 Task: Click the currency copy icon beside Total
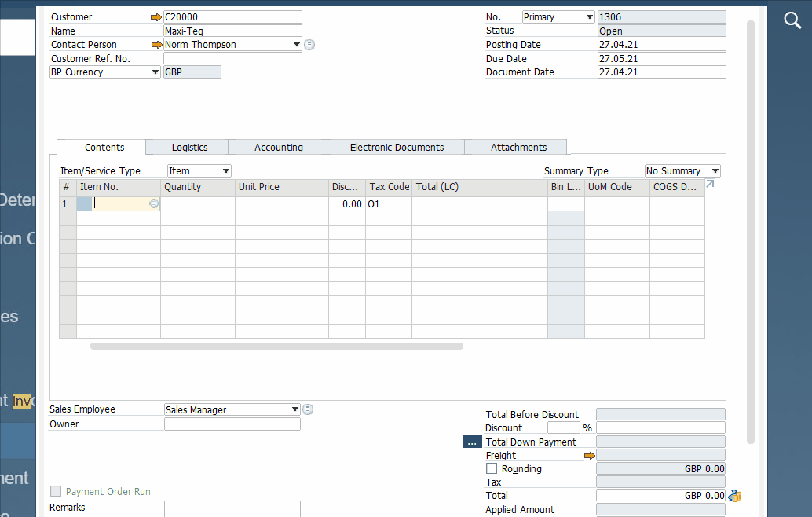[x=733, y=496]
